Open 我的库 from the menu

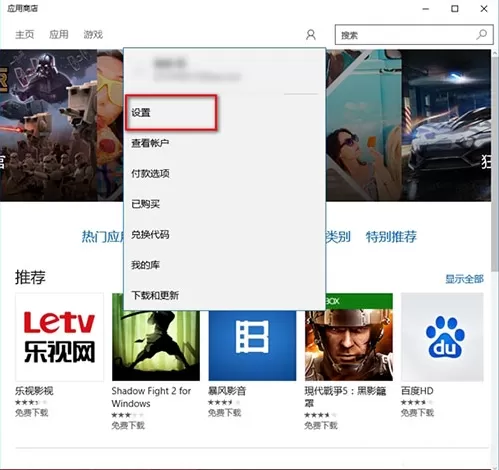point(145,265)
